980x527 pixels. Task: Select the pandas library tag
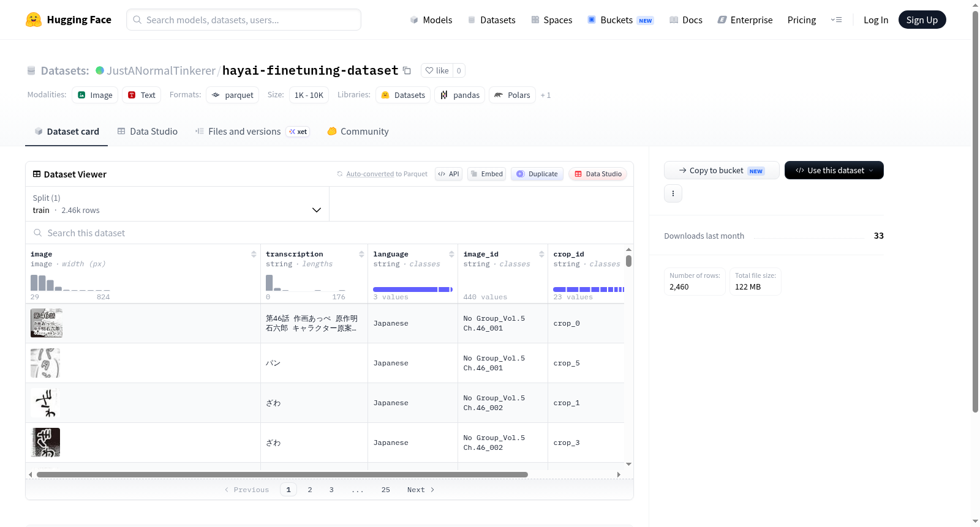pyautogui.click(x=460, y=95)
